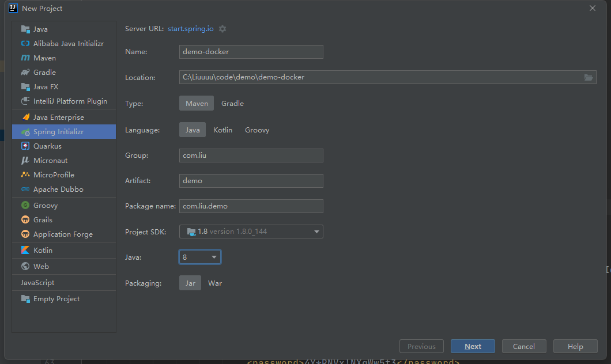611x364 pixels.
Task: Click the Spring Initializr leaf icon
Action: pyautogui.click(x=25, y=132)
